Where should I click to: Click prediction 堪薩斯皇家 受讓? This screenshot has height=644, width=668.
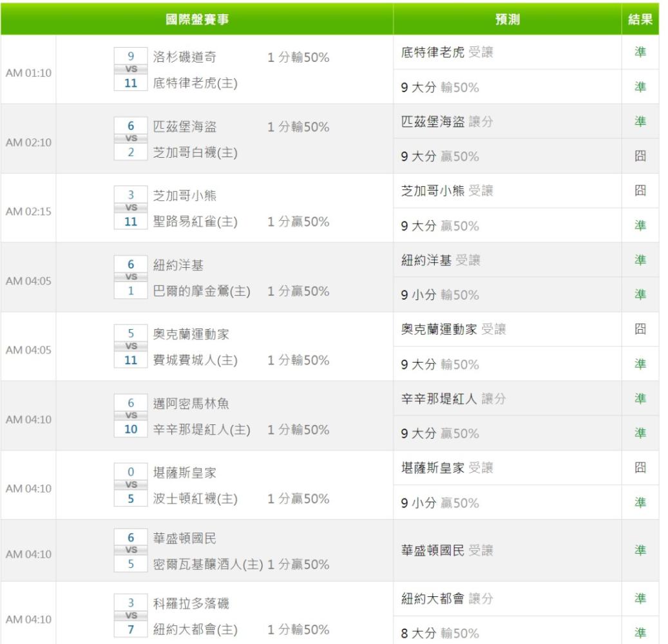(447, 468)
